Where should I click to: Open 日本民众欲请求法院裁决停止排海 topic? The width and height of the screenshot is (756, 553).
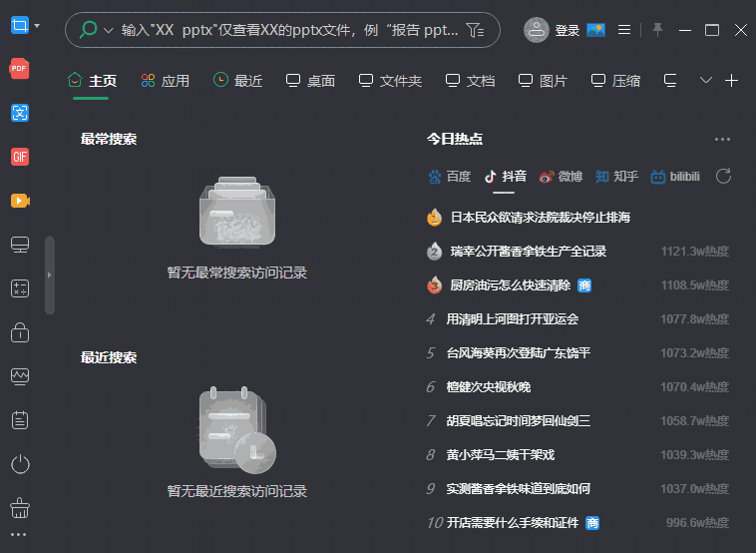click(x=540, y=218)
